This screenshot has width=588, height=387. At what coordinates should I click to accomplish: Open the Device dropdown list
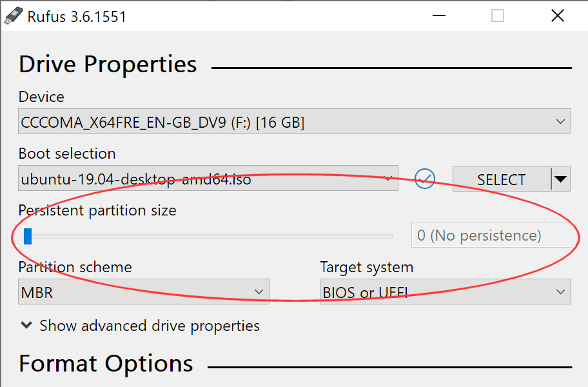[x=295, y=121]
